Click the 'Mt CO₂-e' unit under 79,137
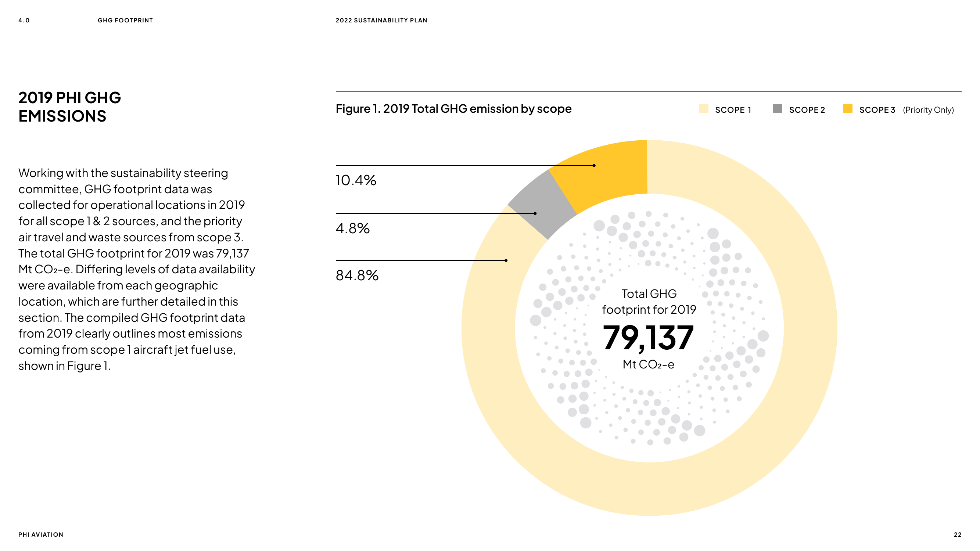The height and width of the screenshot is (551, 980). pyautogui.click(x=648, y=364)
